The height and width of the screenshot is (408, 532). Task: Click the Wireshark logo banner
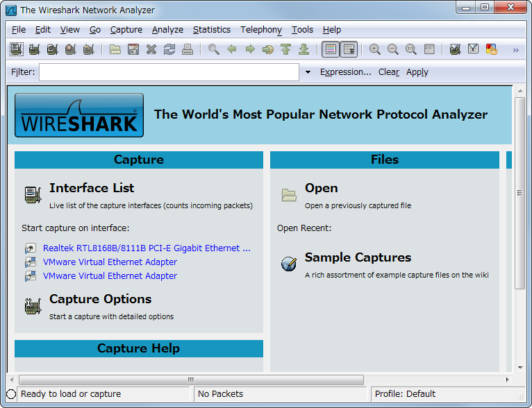coord(79,115)
